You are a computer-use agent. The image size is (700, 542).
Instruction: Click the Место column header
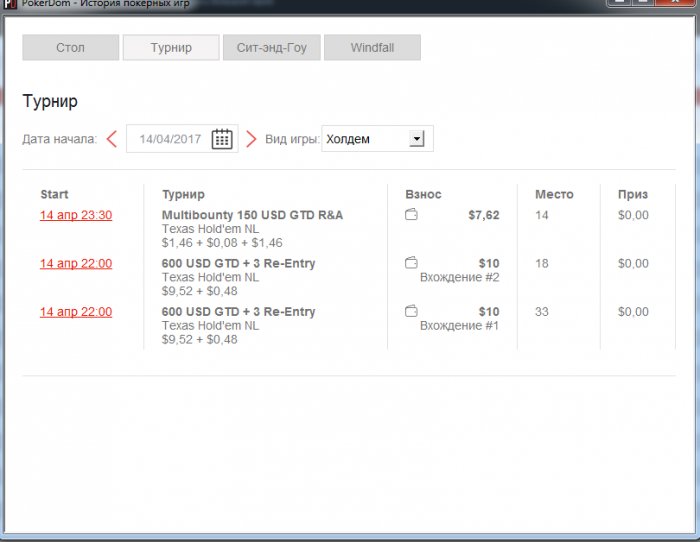click(554, 194)
